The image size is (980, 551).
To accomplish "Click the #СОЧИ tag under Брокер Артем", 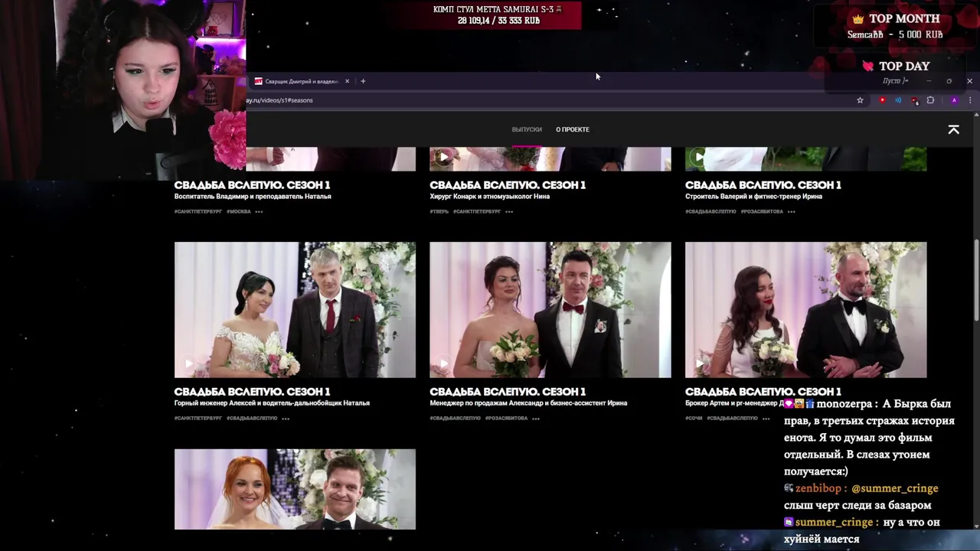I will point(694,418).
